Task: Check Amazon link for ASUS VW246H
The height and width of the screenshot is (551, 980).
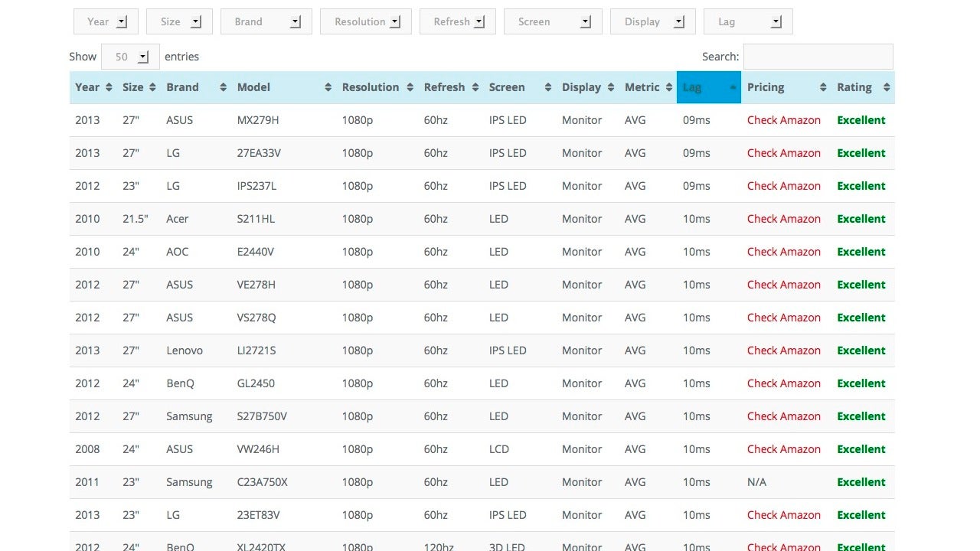Action: tap(783, 449)
